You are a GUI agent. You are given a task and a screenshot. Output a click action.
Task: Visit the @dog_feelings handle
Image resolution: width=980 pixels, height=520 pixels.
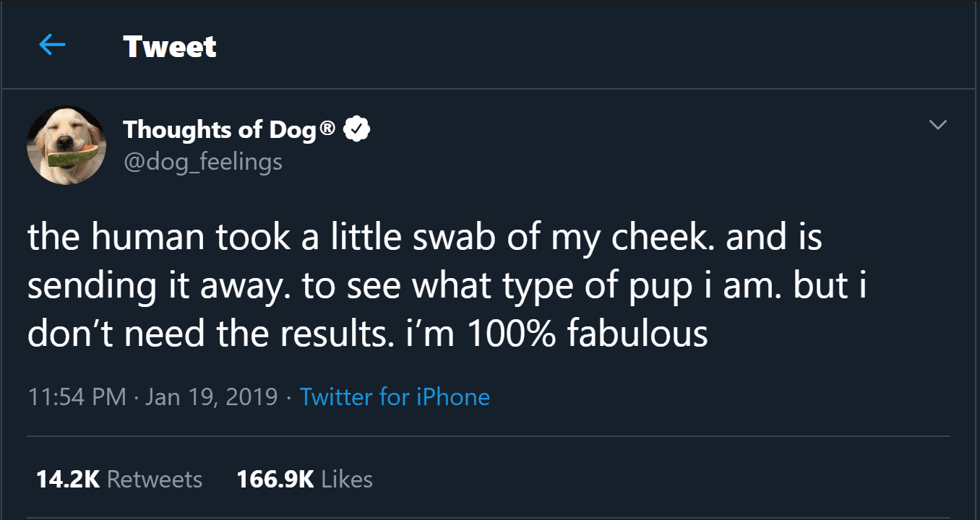point(202,161)
